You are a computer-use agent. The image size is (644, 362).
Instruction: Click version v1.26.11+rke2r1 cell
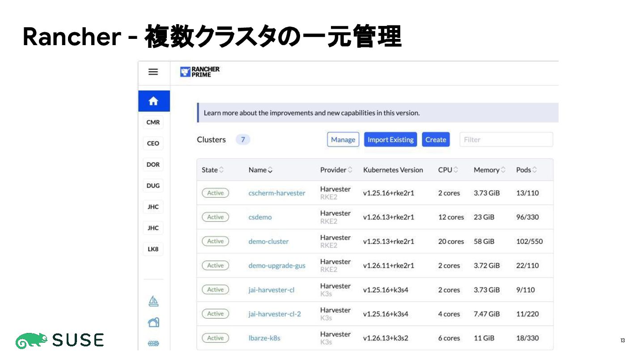(x=389, y=265)
